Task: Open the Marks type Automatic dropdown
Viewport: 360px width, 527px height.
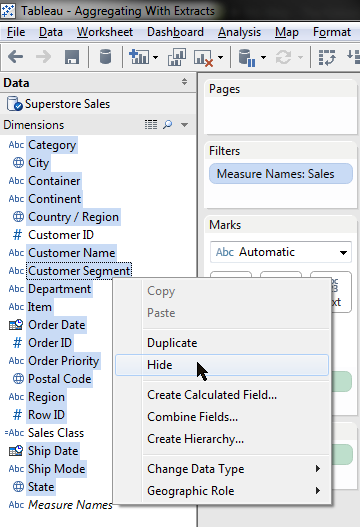Action: pyautogui.click(x=281, y=252)
